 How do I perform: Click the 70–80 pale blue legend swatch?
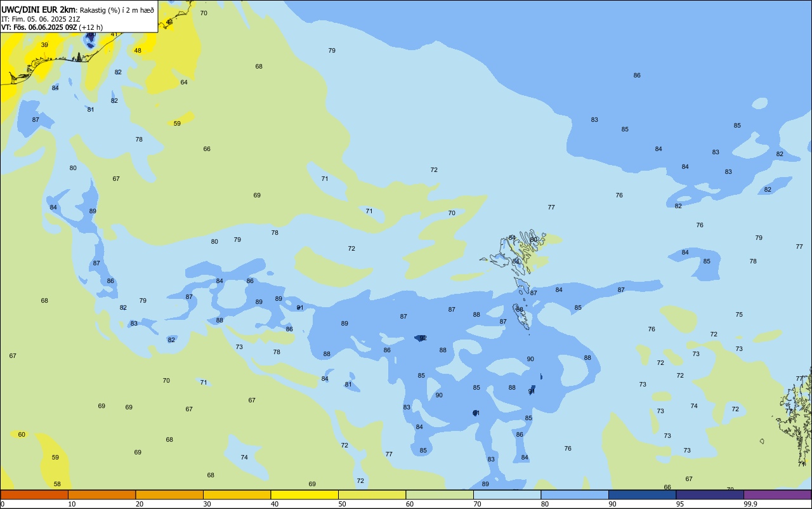coord(507,494)
